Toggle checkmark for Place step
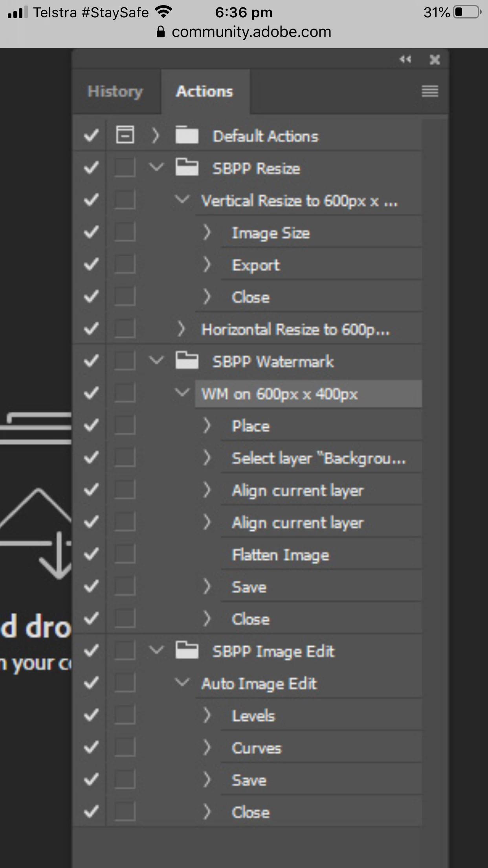The width and height of the screenshot is (488, 868). coord(91,425)
